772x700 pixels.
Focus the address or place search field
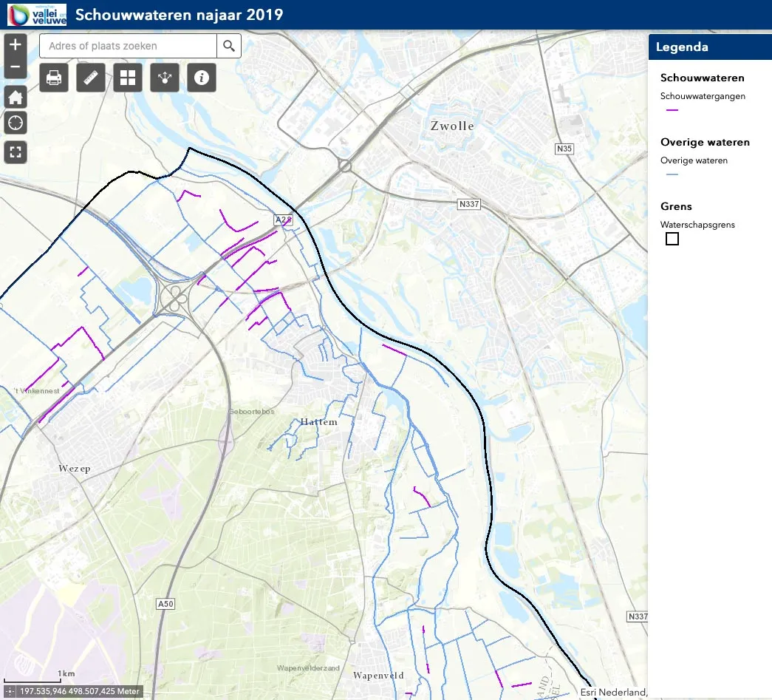(x=128, y=46)
